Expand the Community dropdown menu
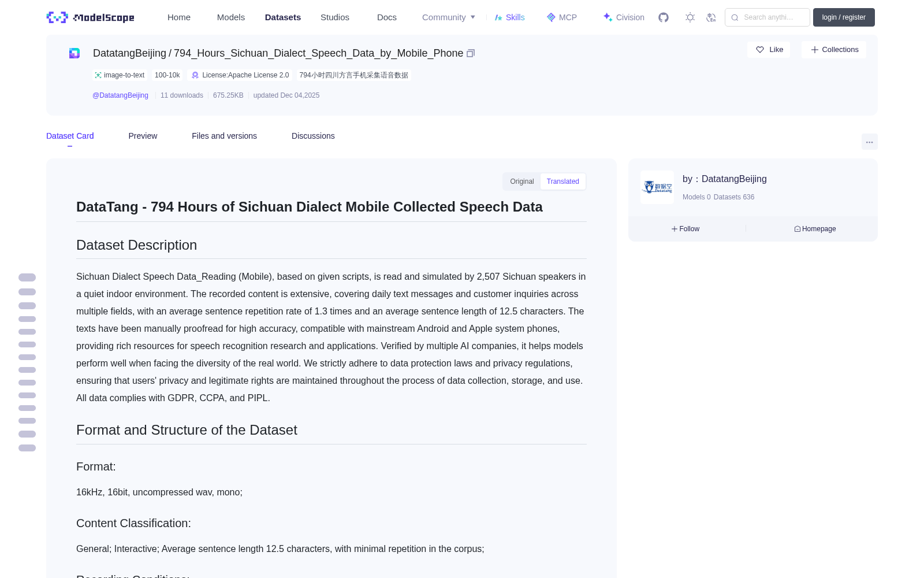 pos(449,17)
